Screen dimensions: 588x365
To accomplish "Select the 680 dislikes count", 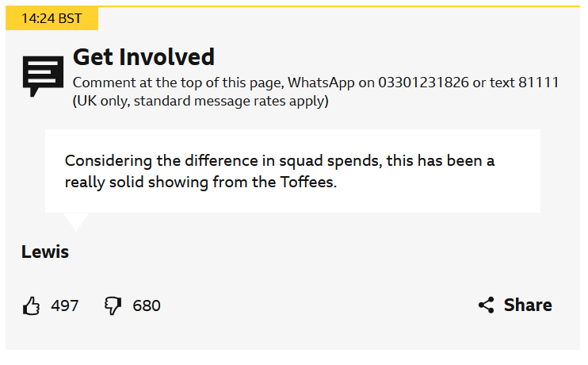I will (147, 305).
